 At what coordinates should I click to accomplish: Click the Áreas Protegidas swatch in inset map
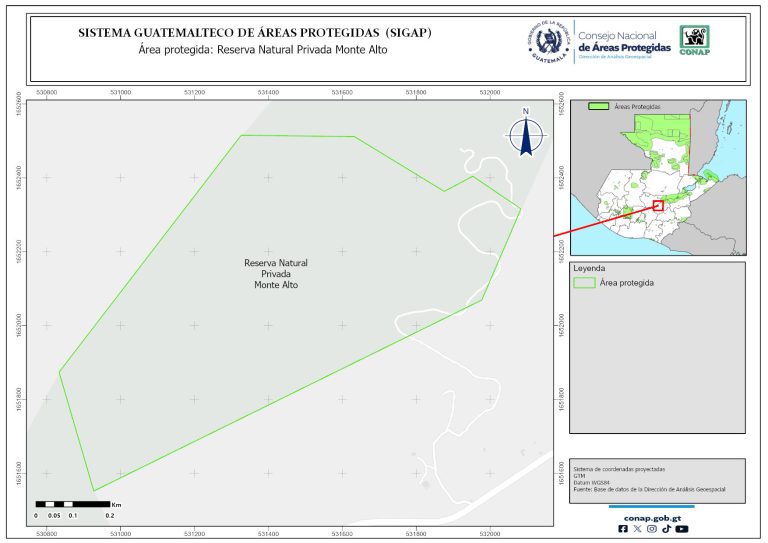pyautogui.click(x=597, y=105)
